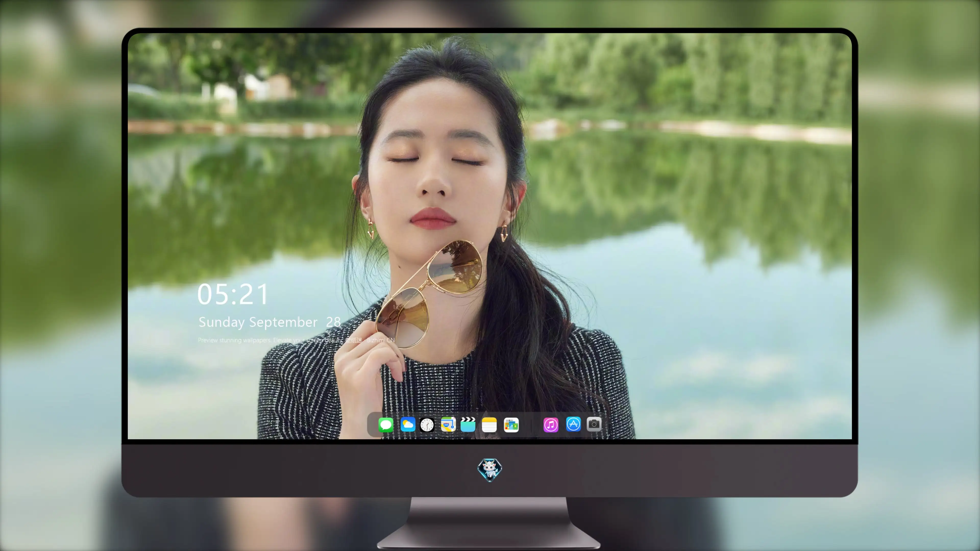980x551 pixels.
Task: Open the blue App Store icon
Action: click(x=573, y=424)
